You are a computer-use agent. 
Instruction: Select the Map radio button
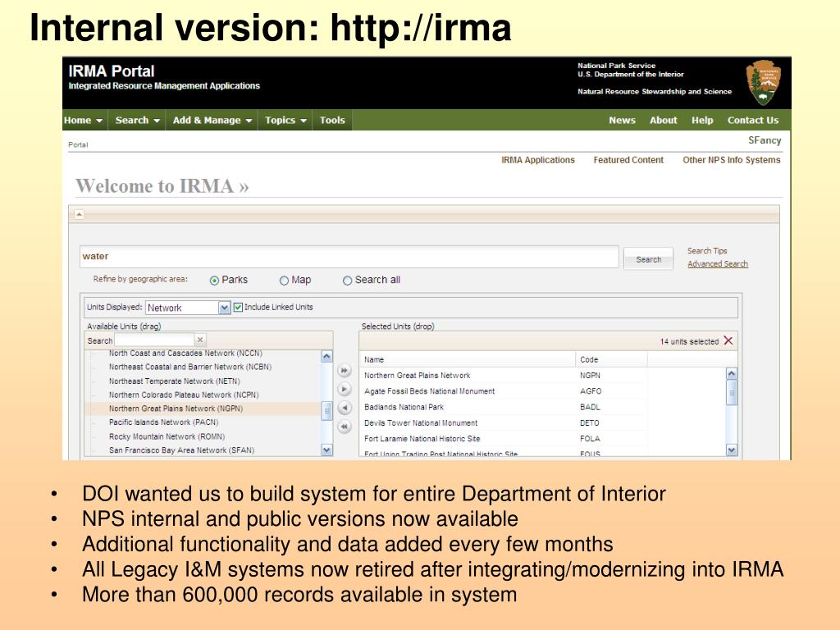284,281
